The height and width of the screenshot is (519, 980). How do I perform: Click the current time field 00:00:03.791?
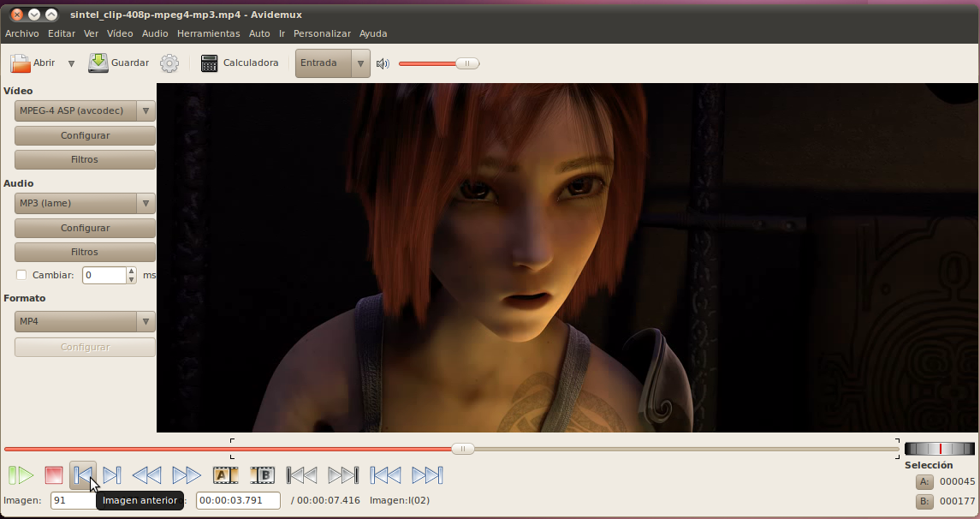pyautogui.click(x=238, y=500)
